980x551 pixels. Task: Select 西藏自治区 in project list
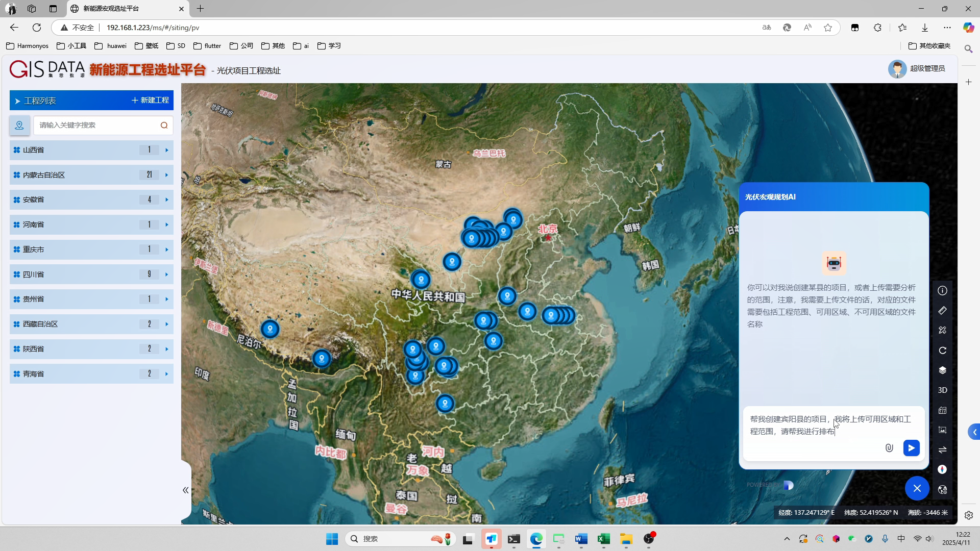[x=91, y=324]
